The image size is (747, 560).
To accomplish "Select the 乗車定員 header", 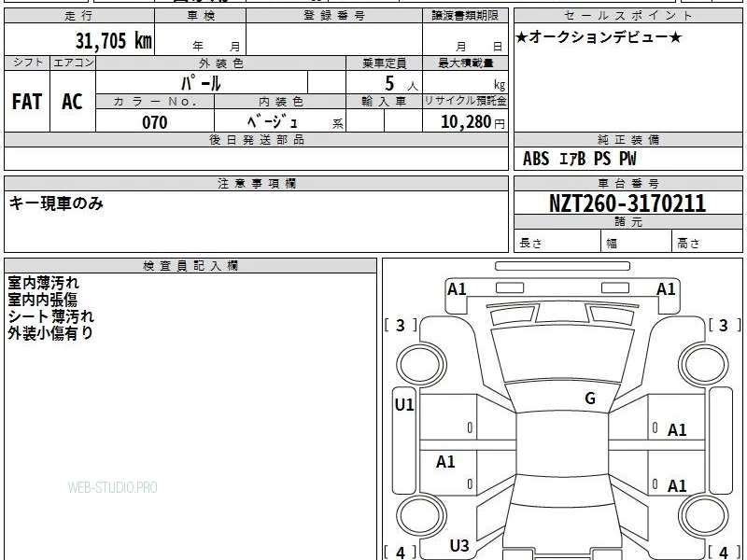I will 384,63.
